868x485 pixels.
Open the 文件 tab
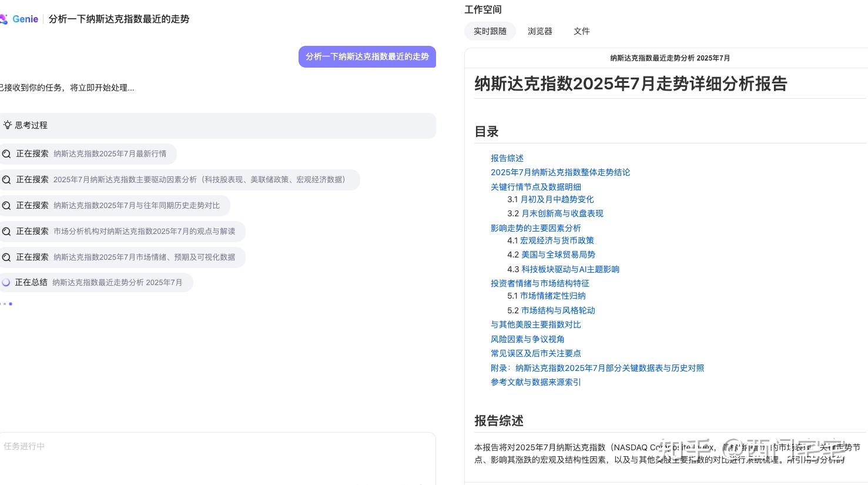[581, 31]
